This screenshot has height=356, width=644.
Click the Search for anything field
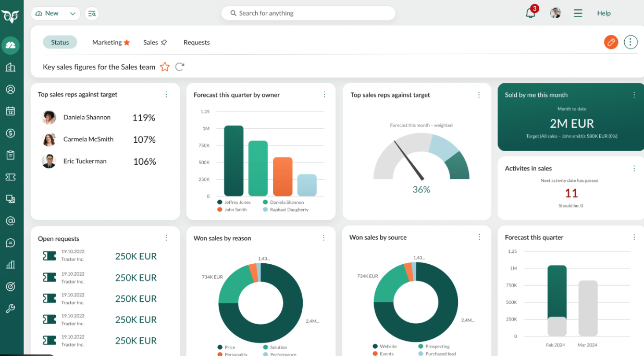[x=308, y=14]
